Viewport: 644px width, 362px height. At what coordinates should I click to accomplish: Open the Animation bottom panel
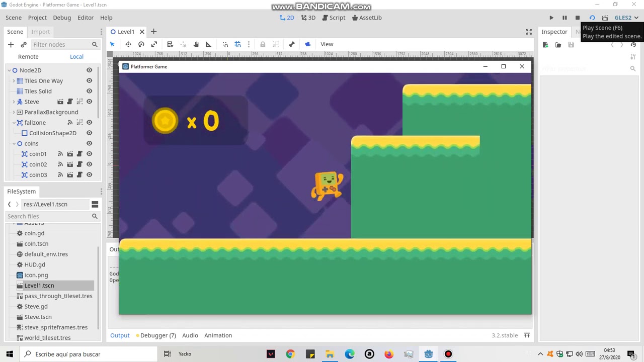[x=218, y=335]
